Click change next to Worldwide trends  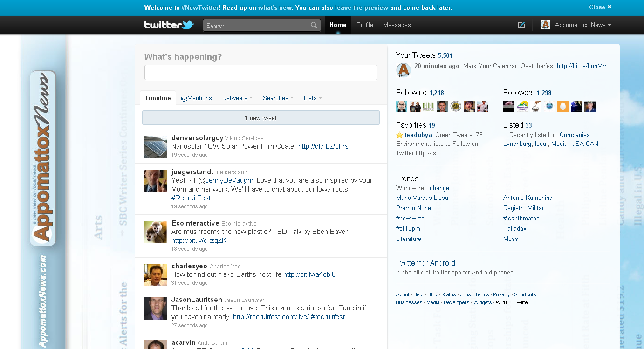tap(439, 188)
